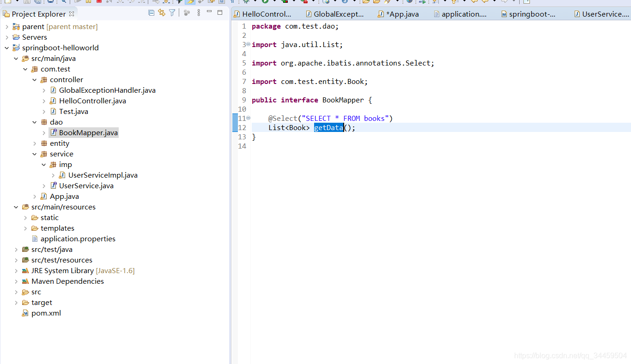
Task: Minimize the Project Explorer panel
Action: tap(209, 12)
